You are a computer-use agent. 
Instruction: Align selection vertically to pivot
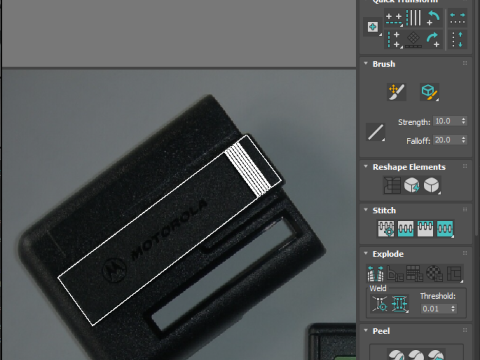[394, 39]
